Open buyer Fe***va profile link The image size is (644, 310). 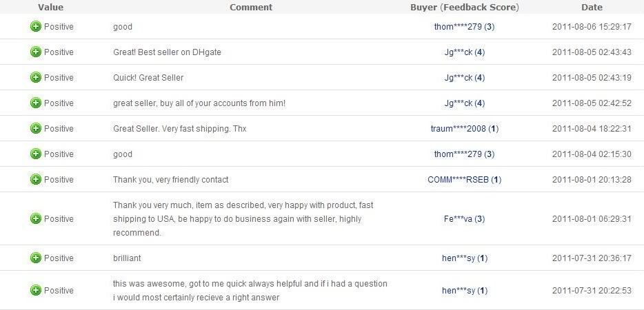click(x=458, y=219)
